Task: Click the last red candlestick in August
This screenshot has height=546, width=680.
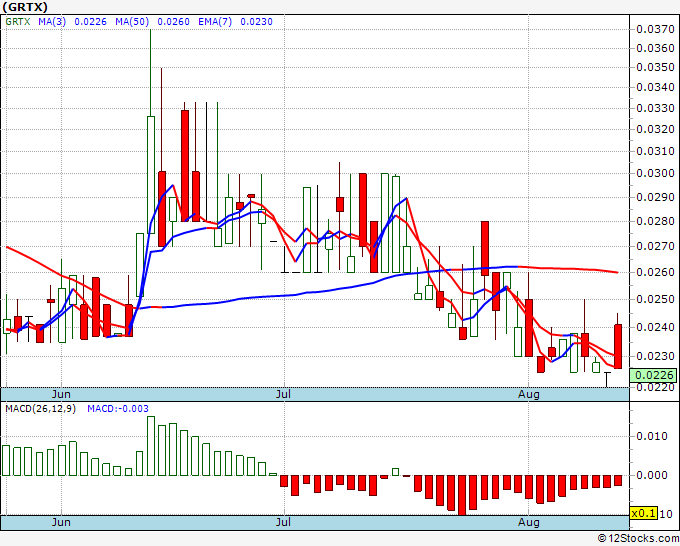Action: click(x=618, y=346)
